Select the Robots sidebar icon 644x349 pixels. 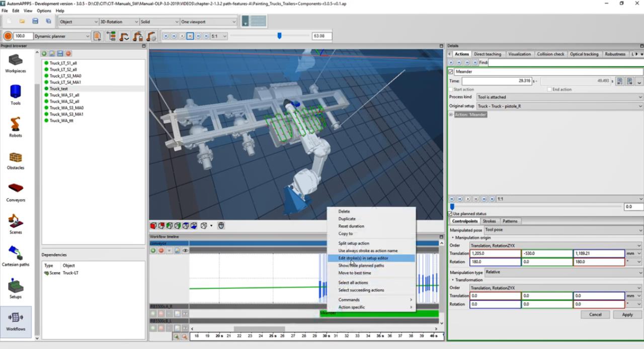tap(15, 127)
